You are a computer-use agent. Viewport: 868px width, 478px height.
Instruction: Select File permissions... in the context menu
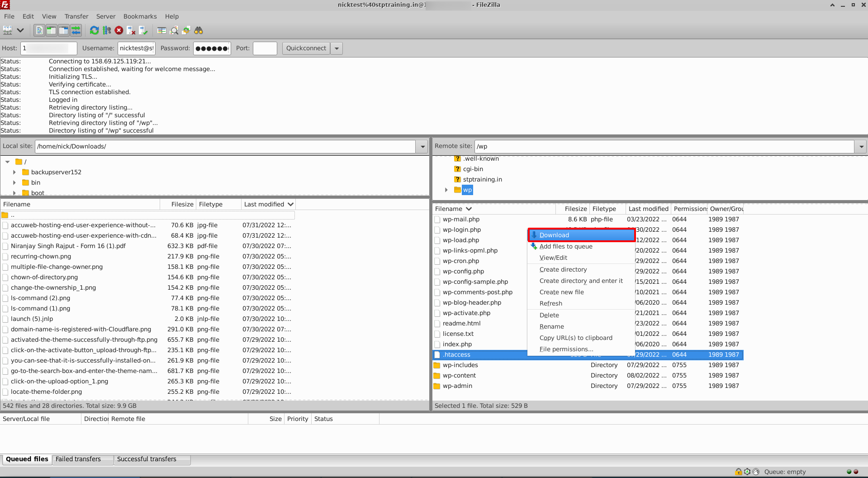(x=582, y=349)
